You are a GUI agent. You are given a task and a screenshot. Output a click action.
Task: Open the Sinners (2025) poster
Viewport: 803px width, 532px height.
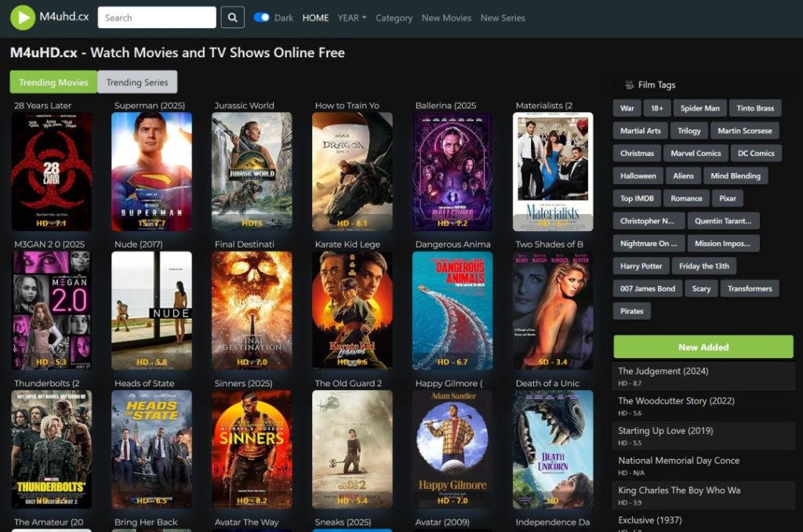252,449
